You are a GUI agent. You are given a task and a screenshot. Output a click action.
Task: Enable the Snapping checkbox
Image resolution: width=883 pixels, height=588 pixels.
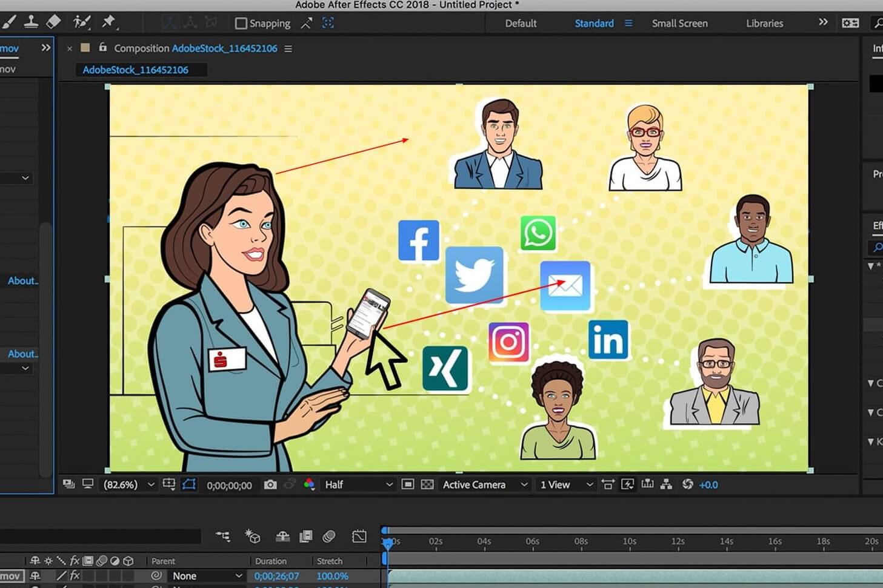click(x=241, y=24)
